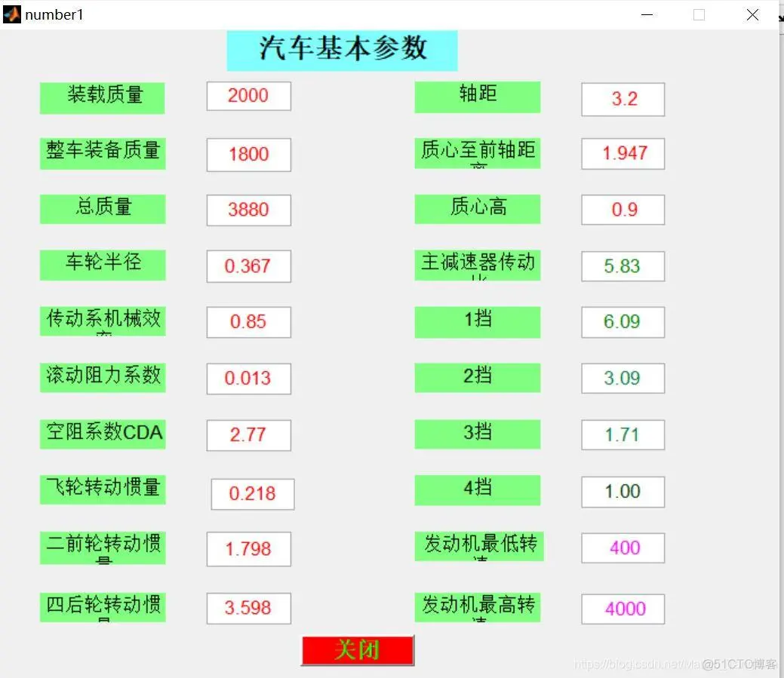The width and height of the screenshot is (784, 678).
Task: Click the red 关闭 button
Action: point(358,650)
